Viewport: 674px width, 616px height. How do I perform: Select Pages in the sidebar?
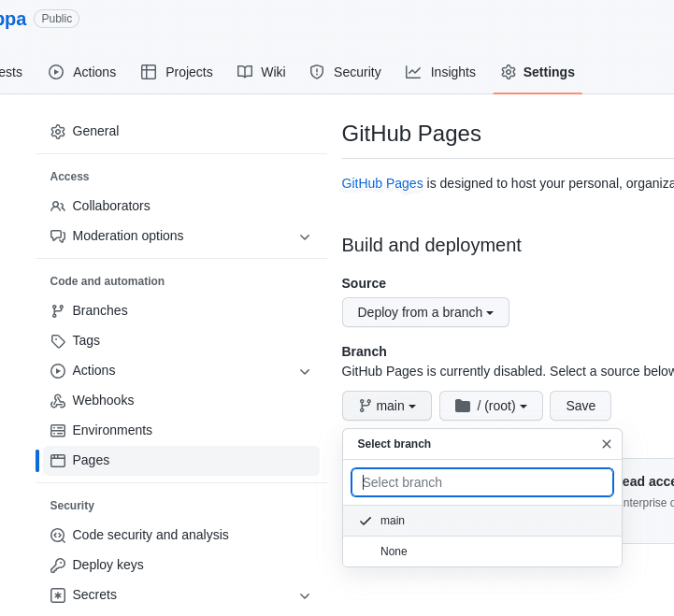tap(181, 461)
